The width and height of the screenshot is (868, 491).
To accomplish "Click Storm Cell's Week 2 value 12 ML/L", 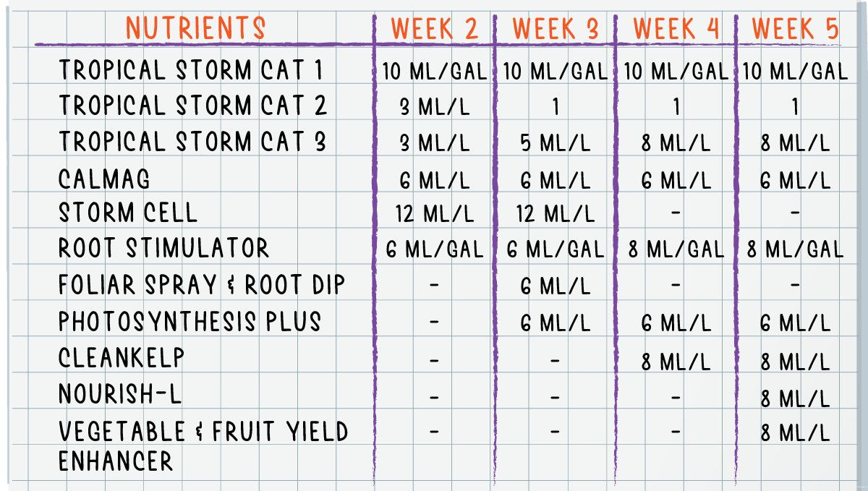I will tap(433, 214).
